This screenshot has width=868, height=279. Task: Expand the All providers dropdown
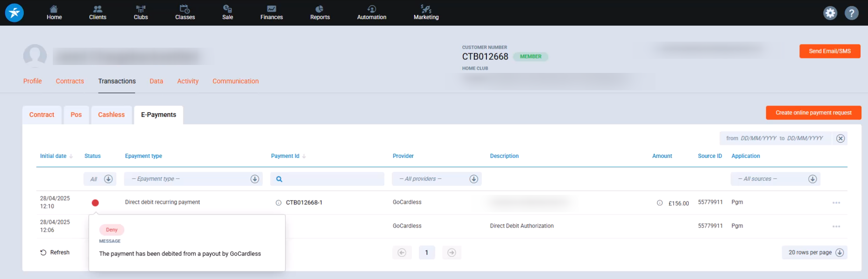(436, 179)
